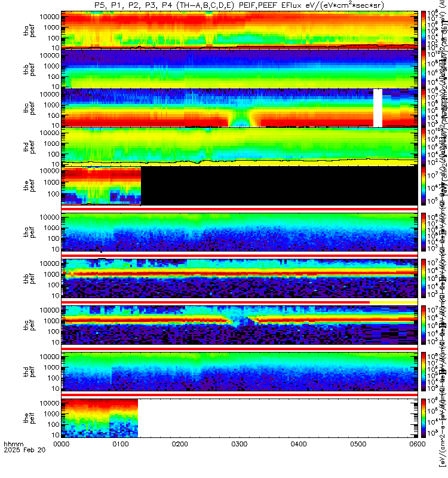
Task: Click the the peef y-axis label
Action: 29,186
